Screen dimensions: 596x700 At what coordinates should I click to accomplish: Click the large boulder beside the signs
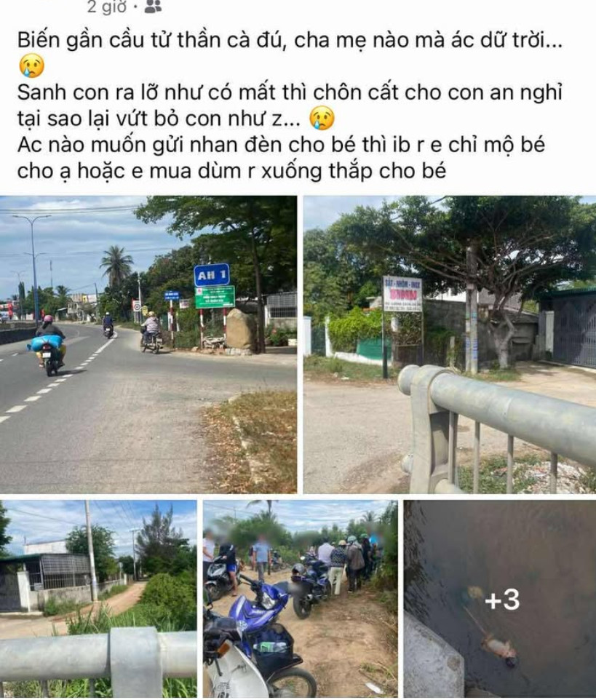pyautogui.click(x=241, y=329)
